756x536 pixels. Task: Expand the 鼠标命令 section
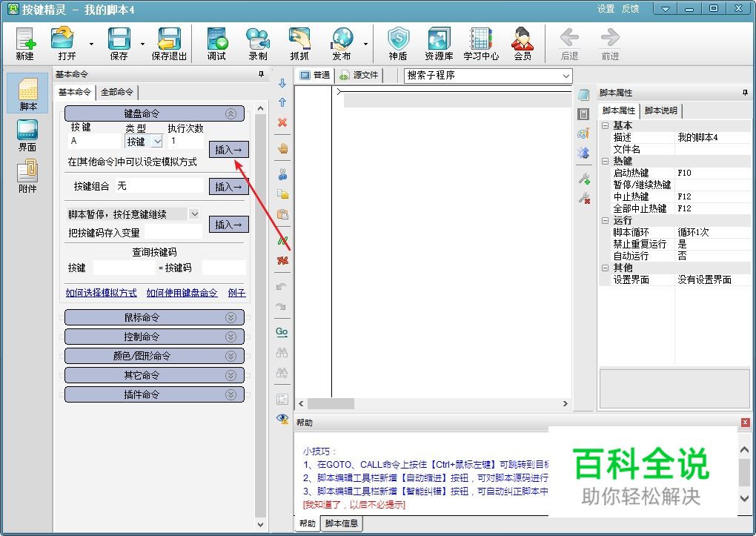click(231, 317)
